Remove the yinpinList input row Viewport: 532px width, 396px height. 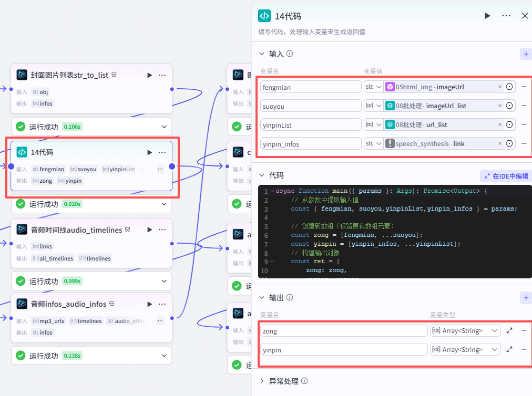tap(524, 125)
